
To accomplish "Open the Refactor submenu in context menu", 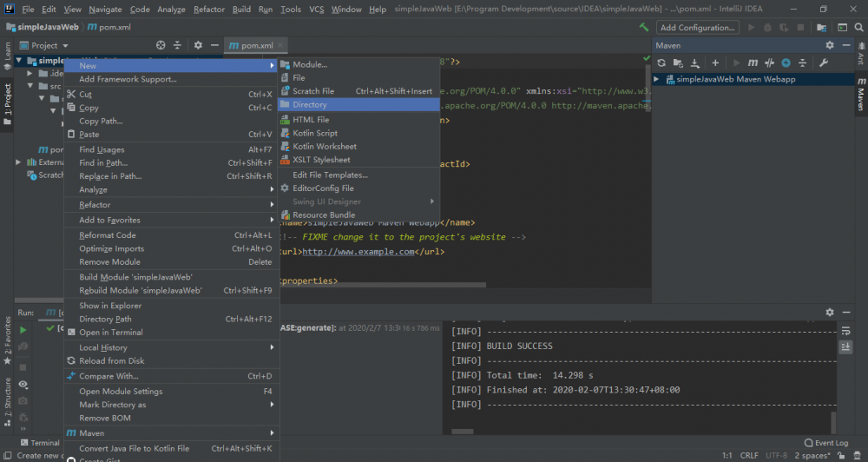I will point(172,204).
